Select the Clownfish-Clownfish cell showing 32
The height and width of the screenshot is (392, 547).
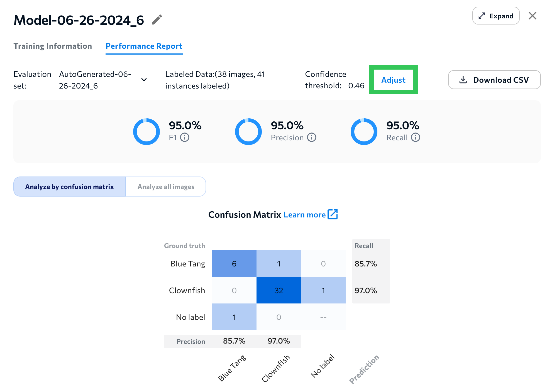coord(279,290)
